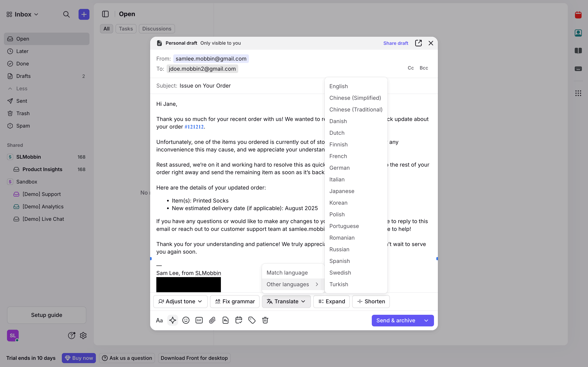The image size is (588, 367).
Task: Open the calendar icon in right sidebar
Action: pos(578,15)
